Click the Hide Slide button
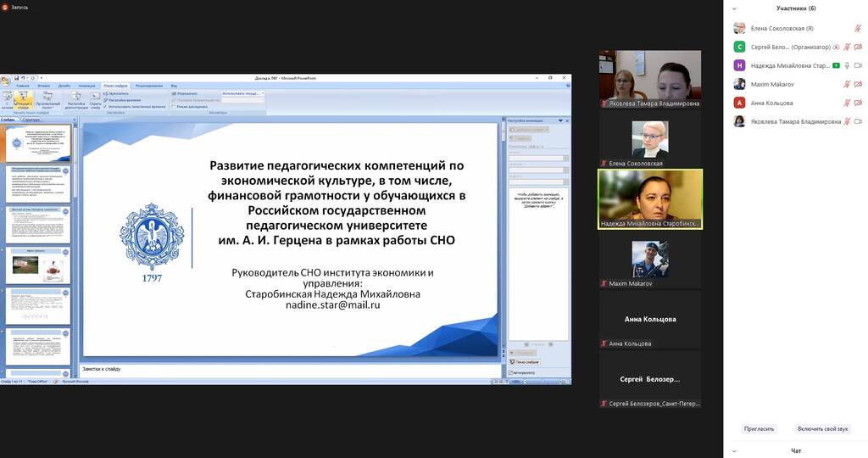 click(95, 100)
